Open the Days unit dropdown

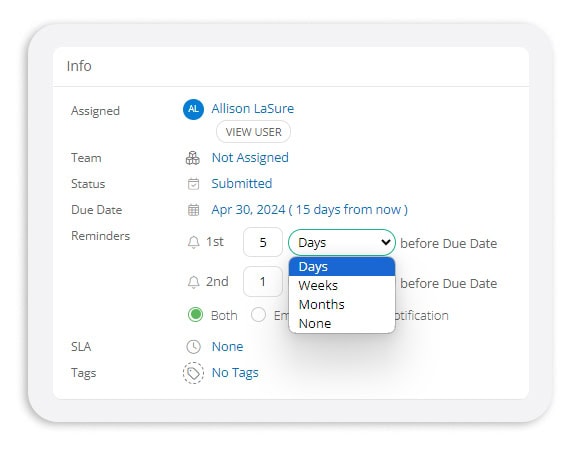pos(342,242)
